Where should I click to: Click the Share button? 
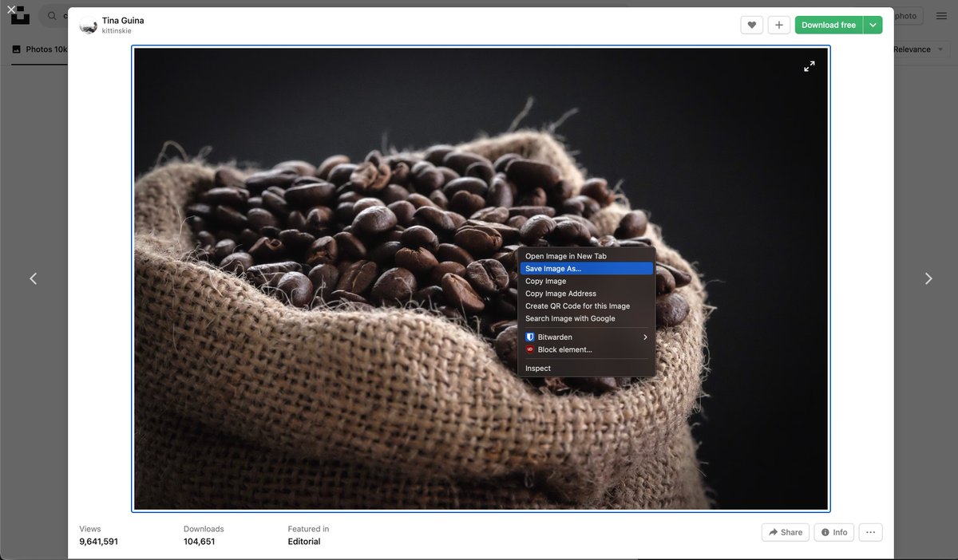[x=786, y=532]
